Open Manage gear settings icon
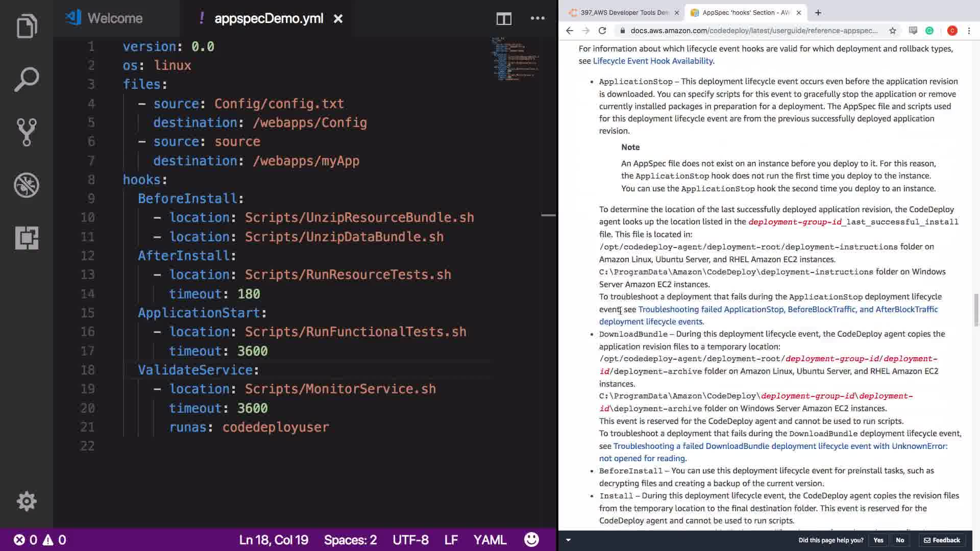The width and height of the screenshot is (980, 551). tap(27, 501)
